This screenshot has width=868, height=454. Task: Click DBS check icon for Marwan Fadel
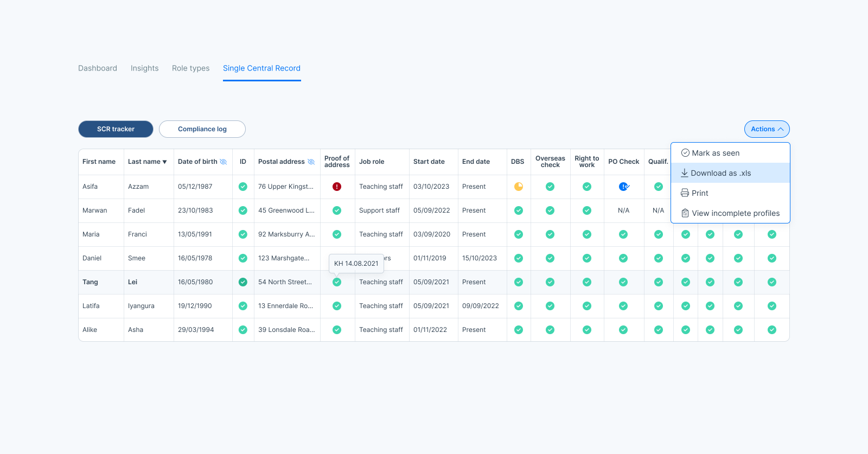click(x=519, y=210)
